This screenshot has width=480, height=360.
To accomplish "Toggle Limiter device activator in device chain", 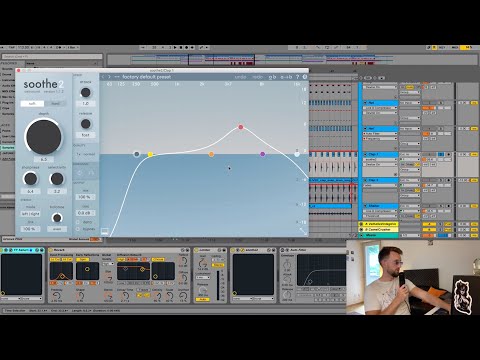I will point(196,250).
